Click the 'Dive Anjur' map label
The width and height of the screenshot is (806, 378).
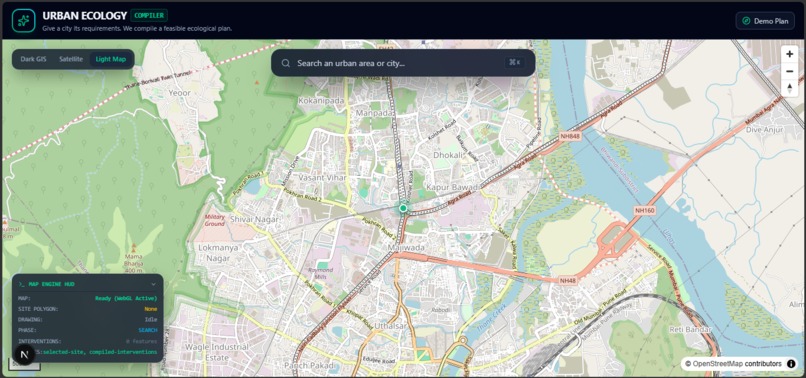point(764,130)
